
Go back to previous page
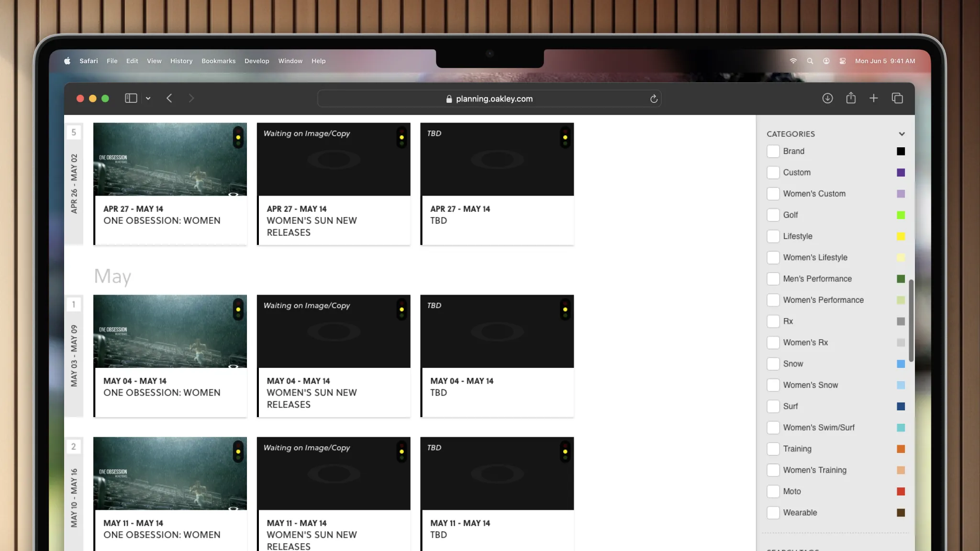point(169,98)
